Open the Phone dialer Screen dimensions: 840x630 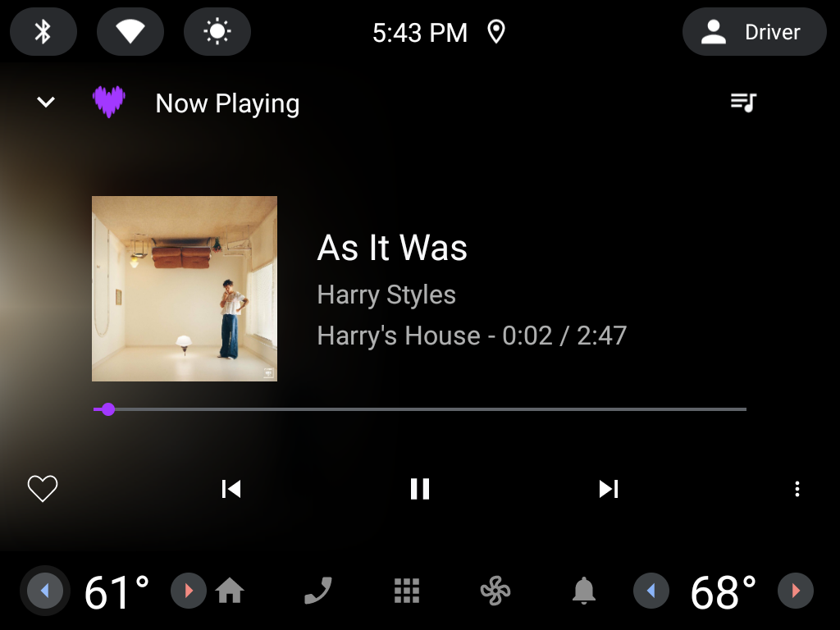coord(318,591)
